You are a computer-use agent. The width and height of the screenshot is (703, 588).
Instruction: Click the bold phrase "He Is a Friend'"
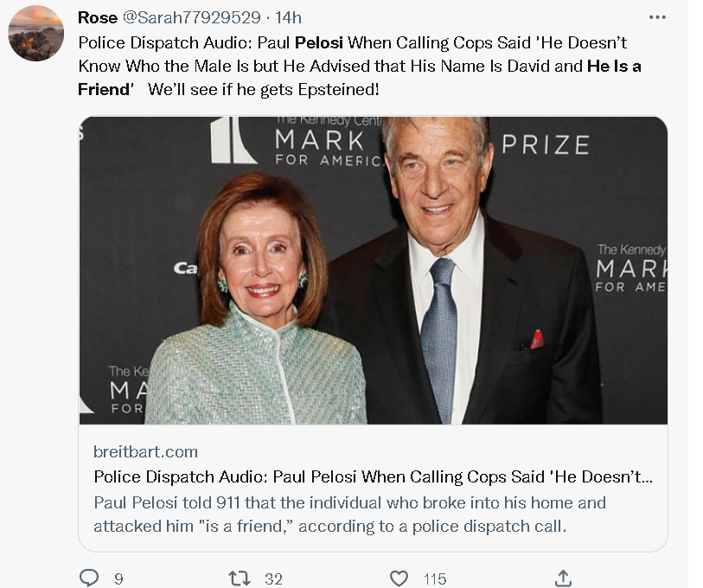(x=614, y=66)
